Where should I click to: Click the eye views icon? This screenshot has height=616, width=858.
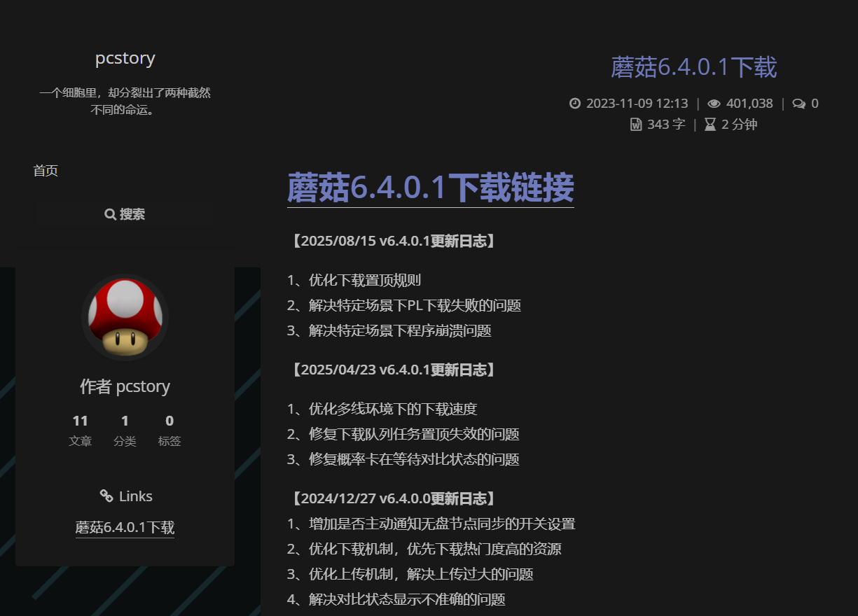714,104
